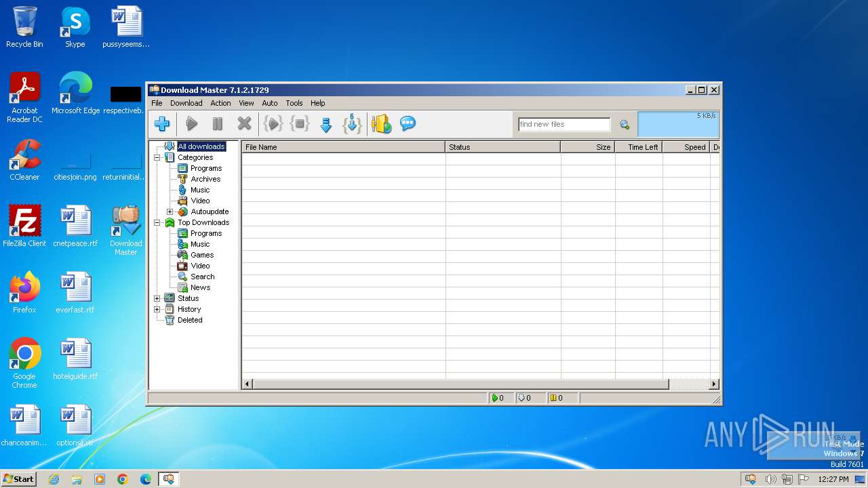This screenshot has width=868, height=488.
Task: Click the blue down-arrow speed icon
Action: [325, 125]
